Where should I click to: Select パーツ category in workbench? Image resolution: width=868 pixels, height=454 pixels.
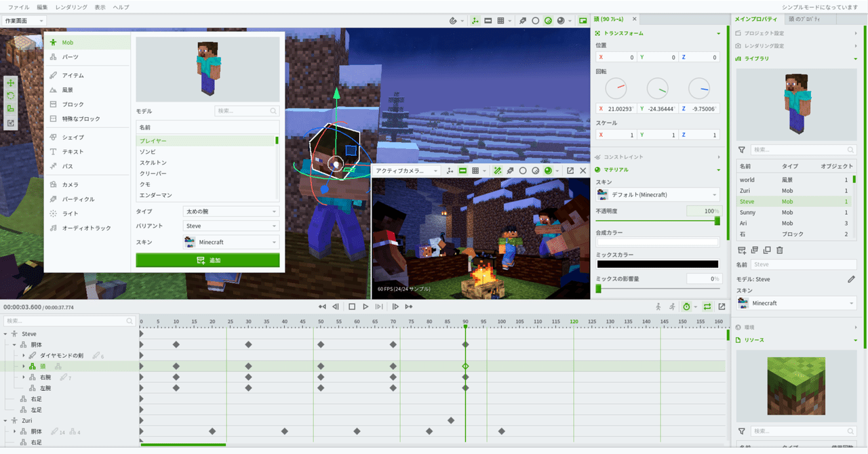[x=87, y=57]
